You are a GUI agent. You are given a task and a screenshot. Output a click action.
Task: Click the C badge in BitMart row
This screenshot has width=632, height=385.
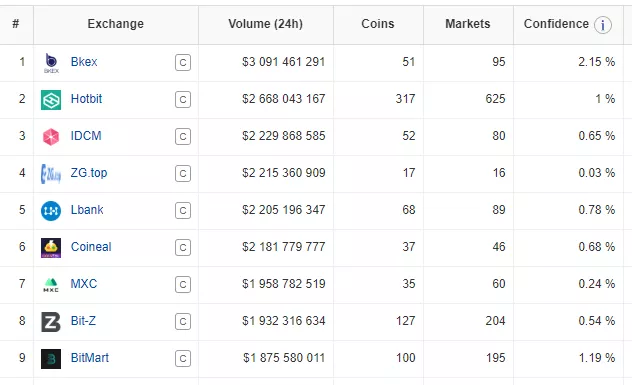(183, 359)
